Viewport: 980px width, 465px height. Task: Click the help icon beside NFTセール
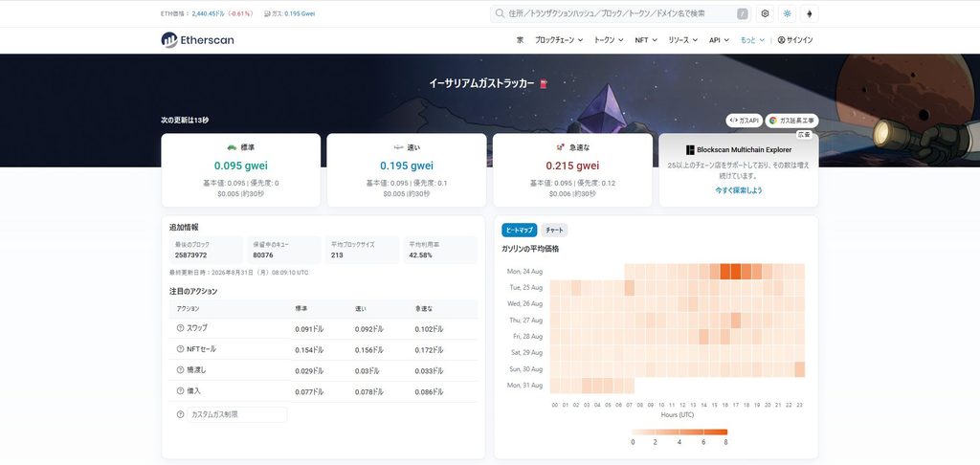[x=181, y=348]
